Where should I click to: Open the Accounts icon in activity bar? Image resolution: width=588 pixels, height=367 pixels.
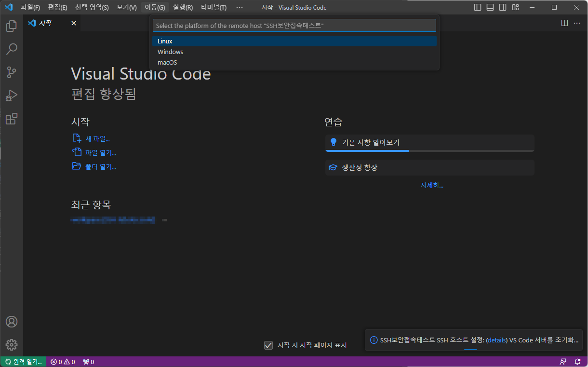tap(12, 322)
